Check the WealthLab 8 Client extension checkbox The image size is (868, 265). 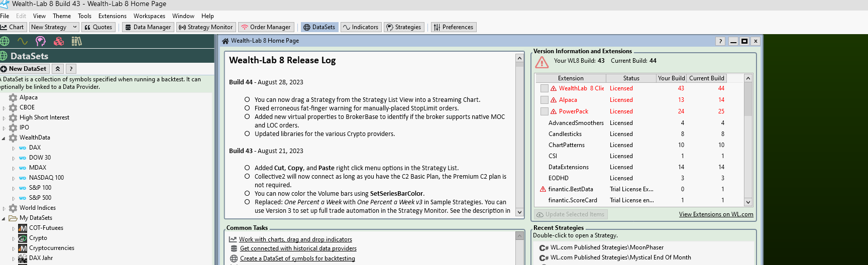(x=544, y=88)
